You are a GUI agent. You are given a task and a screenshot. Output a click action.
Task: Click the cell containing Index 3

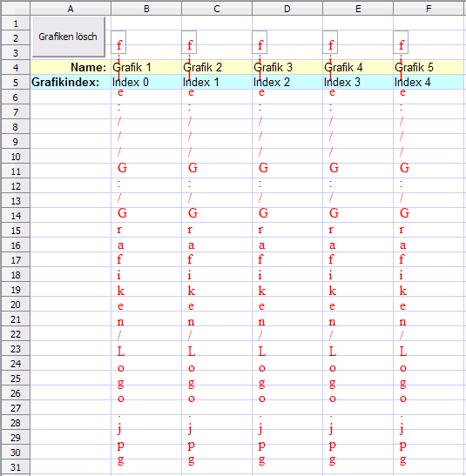click(358, 83)
